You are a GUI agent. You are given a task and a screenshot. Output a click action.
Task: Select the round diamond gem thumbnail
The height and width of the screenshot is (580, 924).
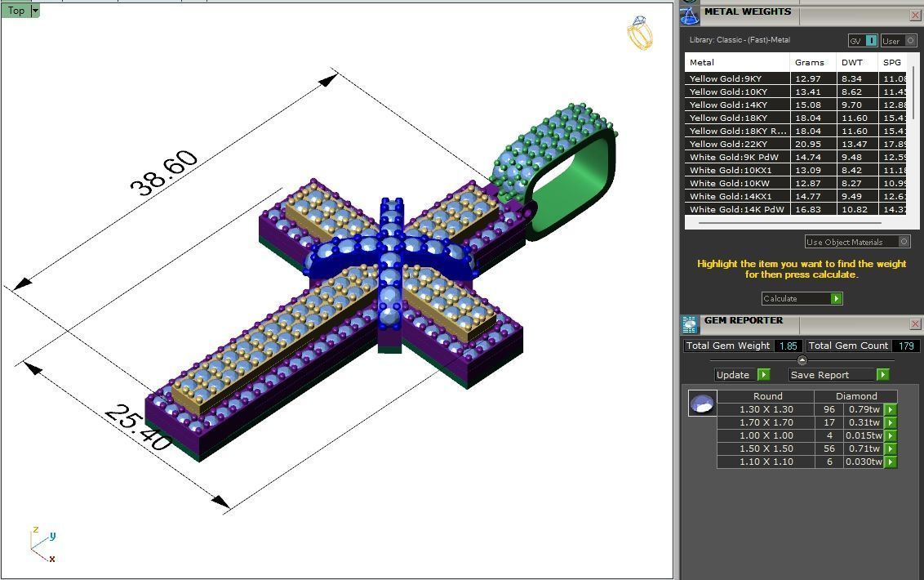coord(703,404)
